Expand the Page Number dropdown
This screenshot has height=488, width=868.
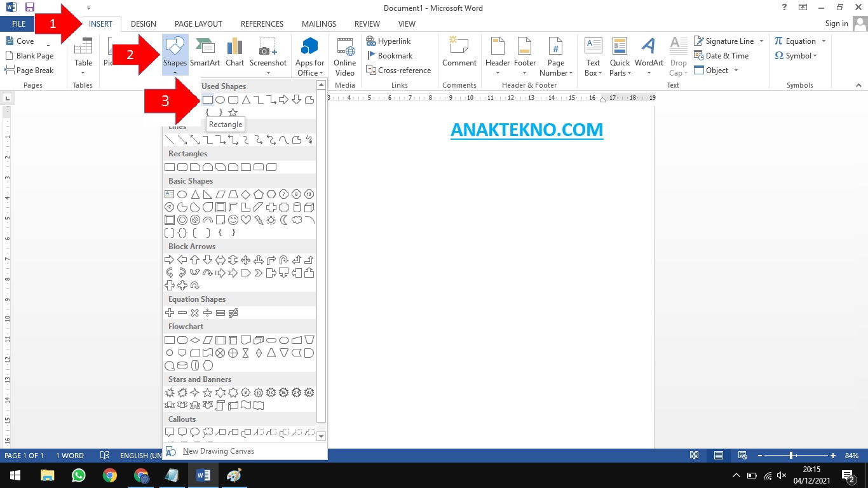pos(556,56)
